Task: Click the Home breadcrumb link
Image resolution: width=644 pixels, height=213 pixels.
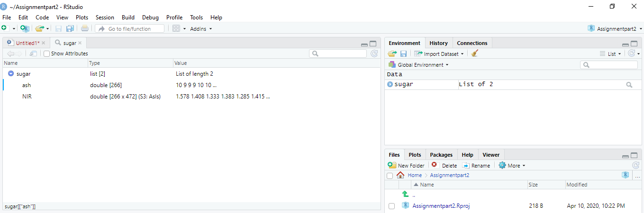Action: pos(415,175)
